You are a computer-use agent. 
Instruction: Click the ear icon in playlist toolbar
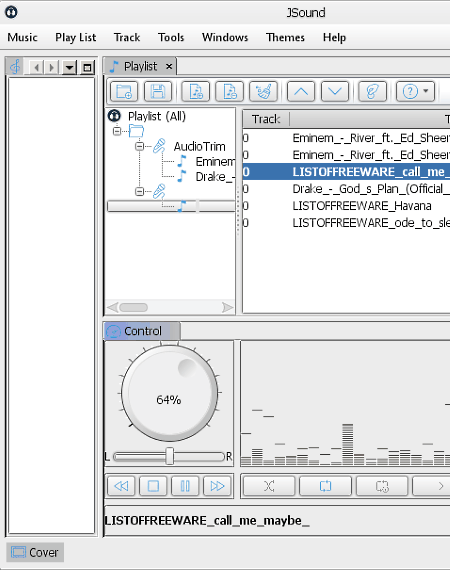[x=373, y=91]
